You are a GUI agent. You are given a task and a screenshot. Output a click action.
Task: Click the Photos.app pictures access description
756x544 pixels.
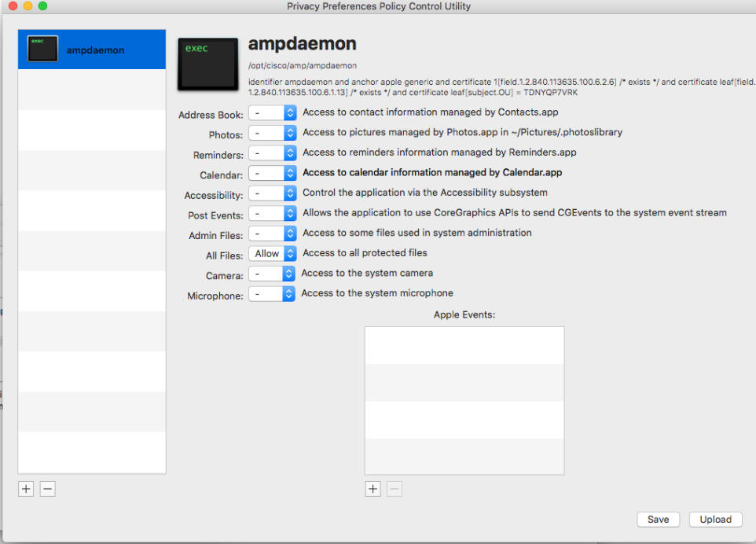click(x=462, y=132)
